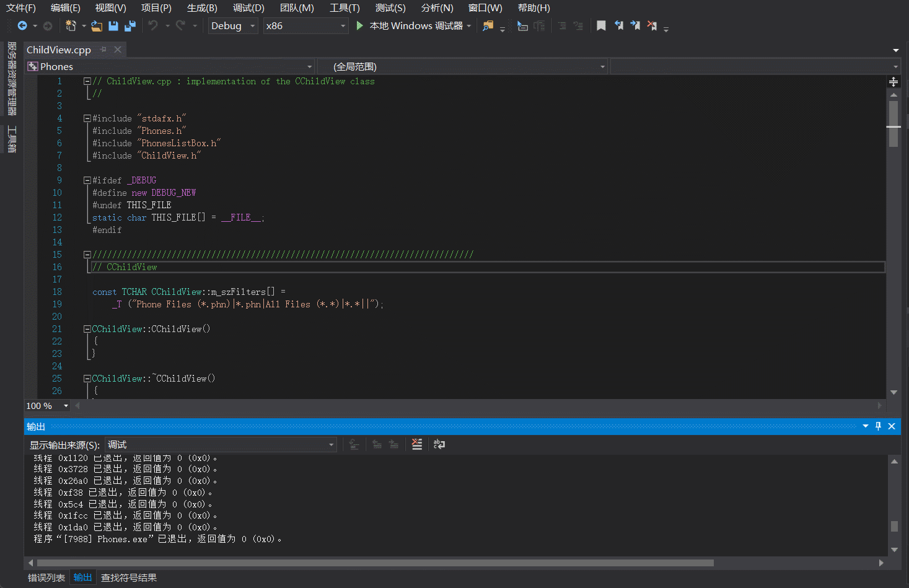Switch to the 错误列表 tab
This screenshot has width=909, height=588.
pos(46,577)
